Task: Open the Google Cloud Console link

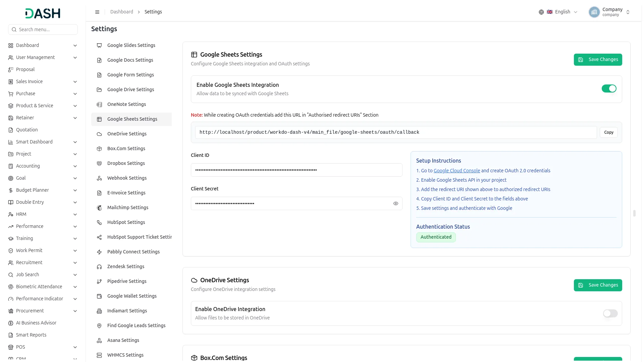Action: [457, 171]
